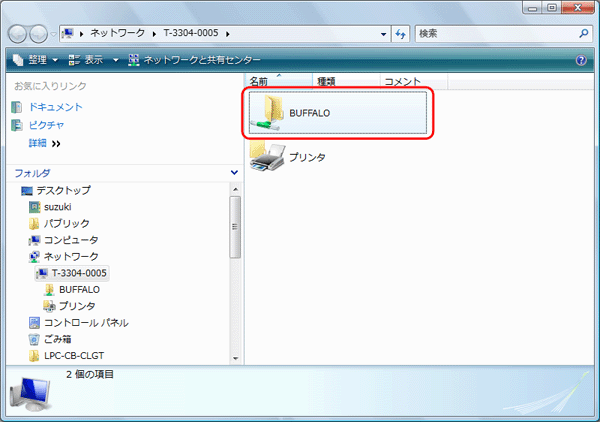600x422 pixels.
Task: Click the computer icon in address bar
Action: (x=68, y=33)
